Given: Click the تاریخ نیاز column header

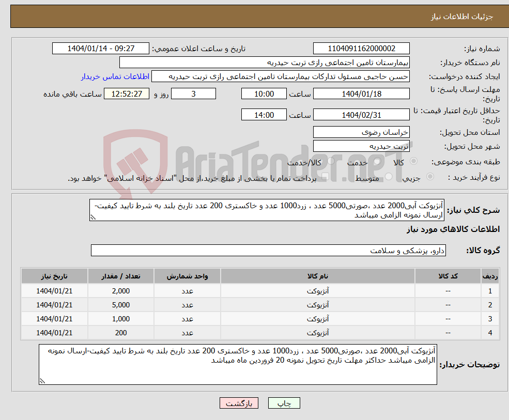Looking at the screenshot, I should (x=54, y=276).
